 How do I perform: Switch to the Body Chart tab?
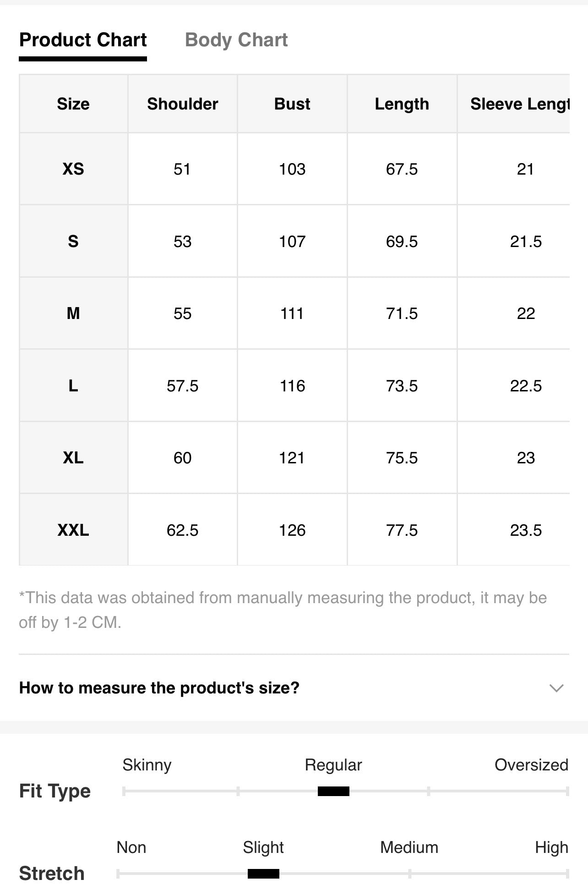coord(236,40)
